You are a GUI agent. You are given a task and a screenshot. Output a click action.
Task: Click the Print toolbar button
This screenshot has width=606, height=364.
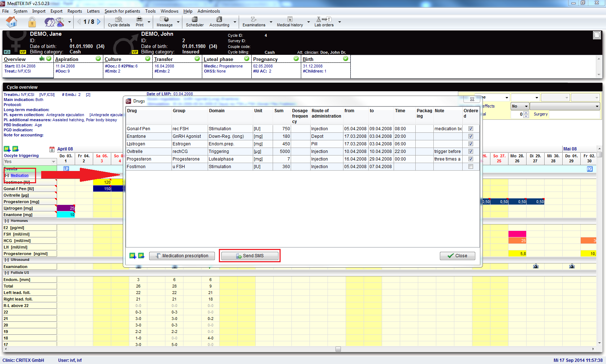(x=139, y=22)
